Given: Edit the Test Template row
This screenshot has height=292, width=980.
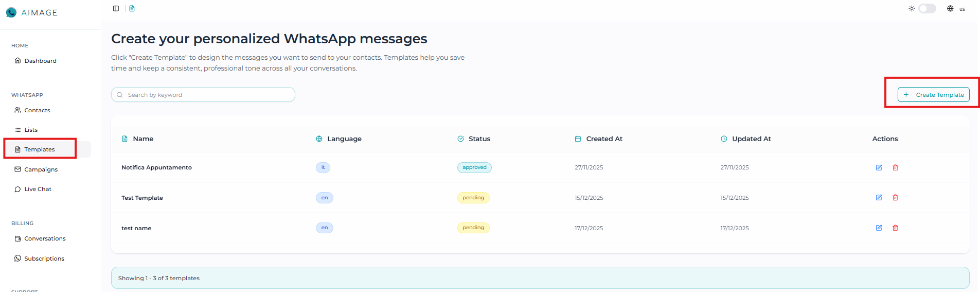Looking at the screenshot, I should (x=879, y=198).
